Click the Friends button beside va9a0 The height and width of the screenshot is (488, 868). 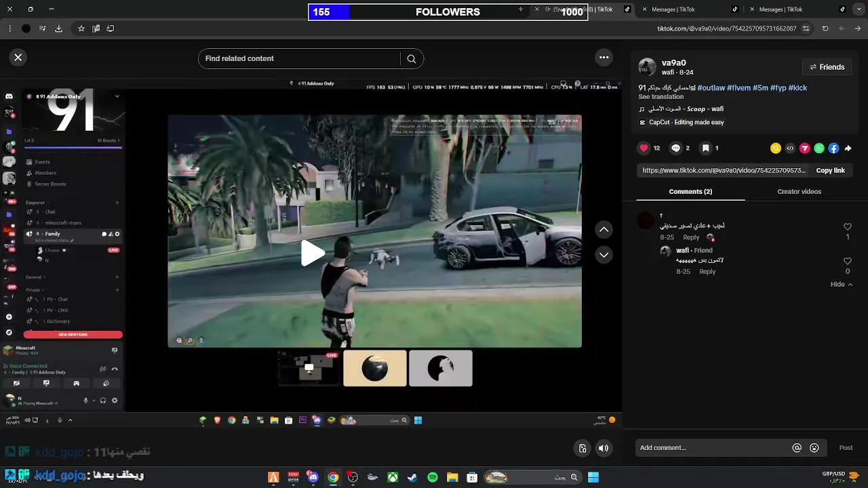827,67
